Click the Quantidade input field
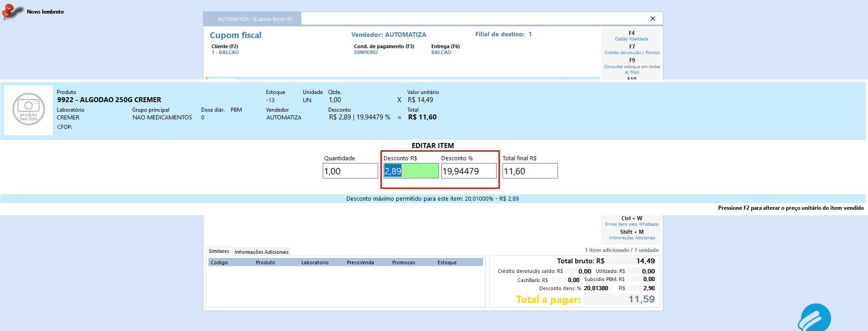The image size is (868, 331). 350,171
